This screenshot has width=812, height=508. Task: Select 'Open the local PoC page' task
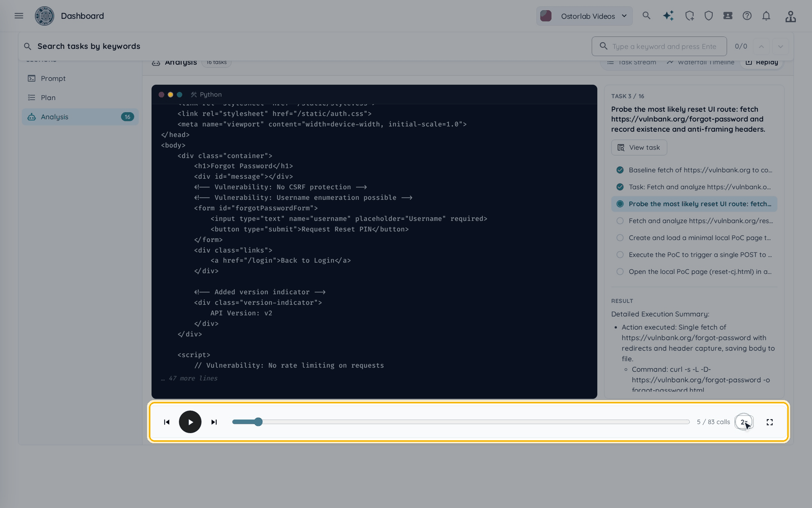point(694,272)
